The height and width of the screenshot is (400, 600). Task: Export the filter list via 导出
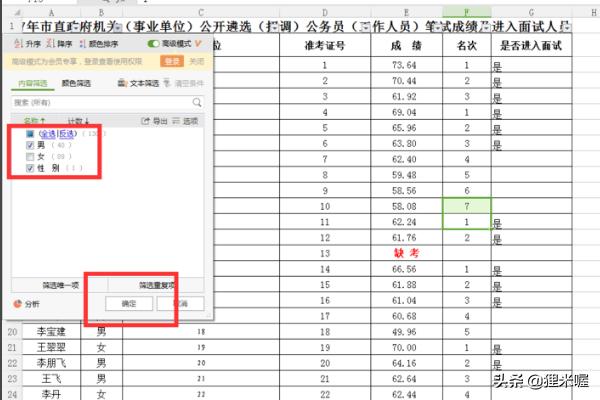tap(154, 121)
